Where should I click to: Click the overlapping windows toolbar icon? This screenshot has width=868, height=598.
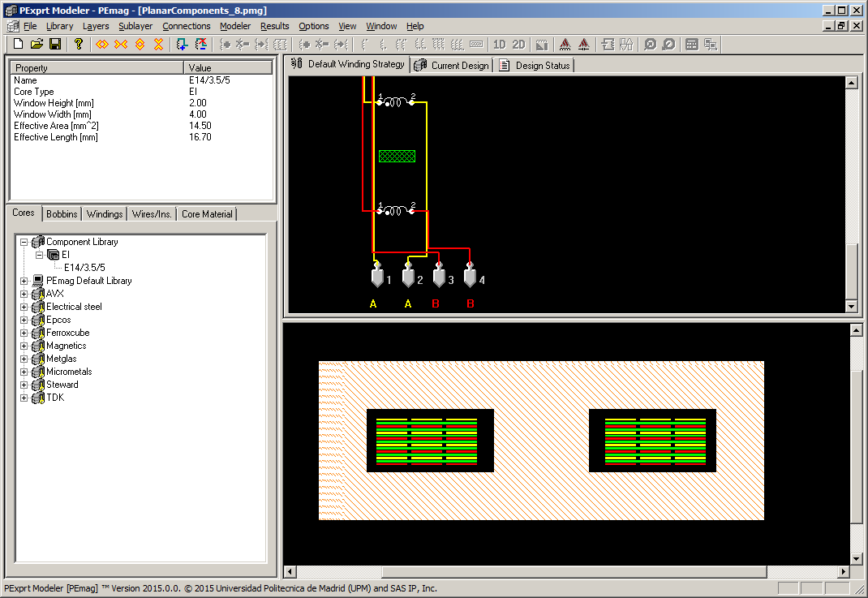click(x=711, y=45)
